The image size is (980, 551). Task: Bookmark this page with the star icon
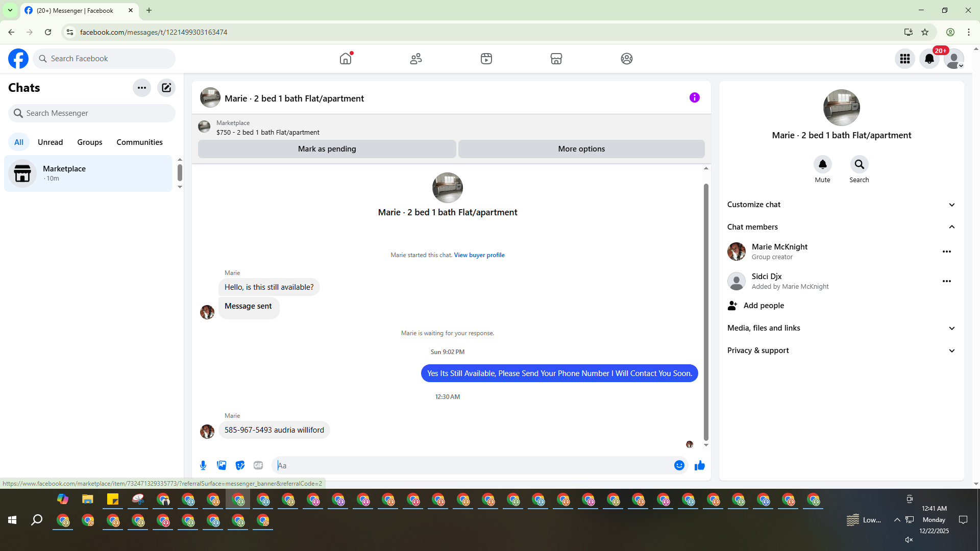pyautogui.click(x=925, y=32)
